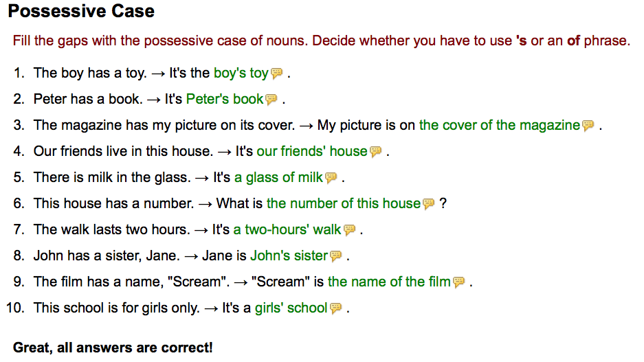Click the answer "our friends' house"

coord(312,151)
